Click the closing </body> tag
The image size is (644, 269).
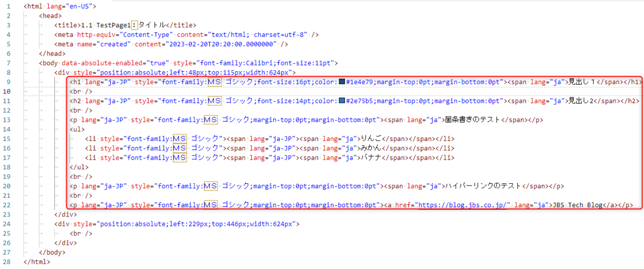point(53,252)
